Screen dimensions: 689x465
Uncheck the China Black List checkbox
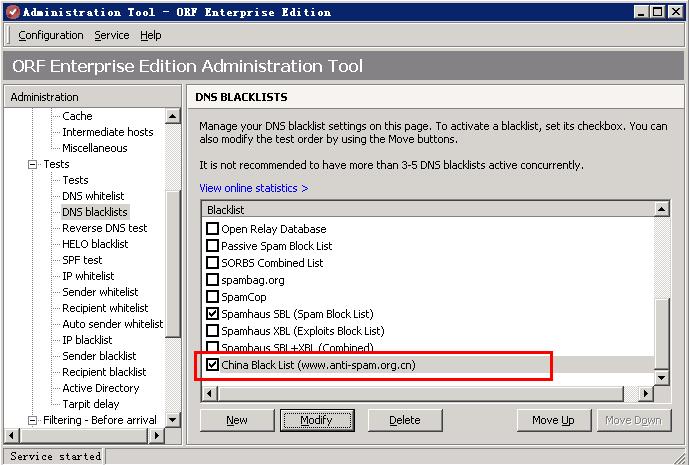[212, 365]
